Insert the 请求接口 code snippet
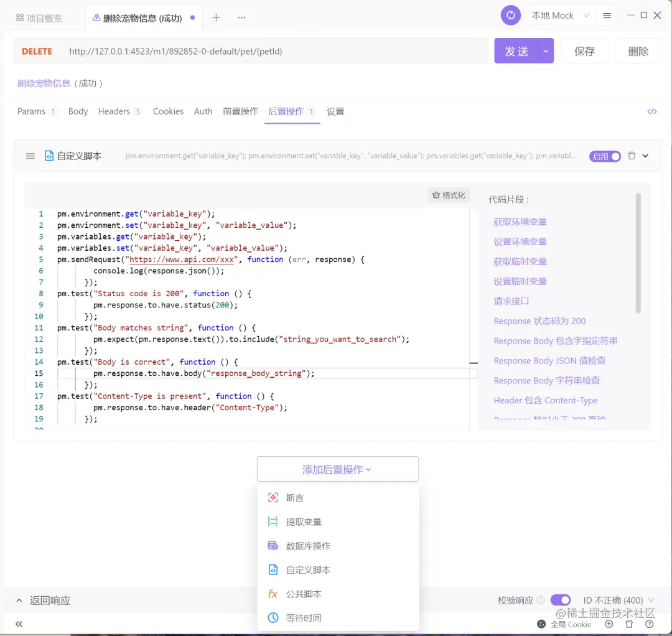The width and height of the screenshot is (672, 636). pyautogui.click(x=511, y=301)
